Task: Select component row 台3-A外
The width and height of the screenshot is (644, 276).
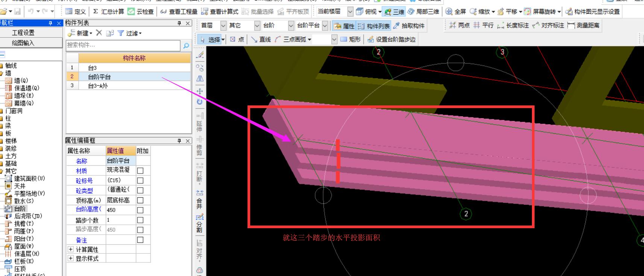Action: (x=128, y=85)
